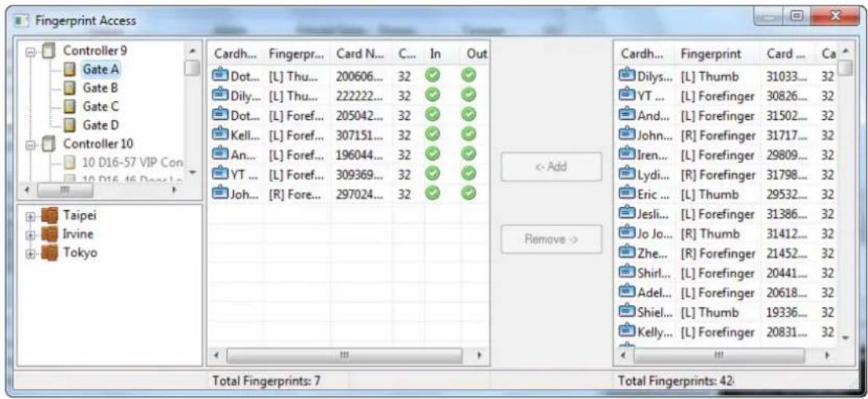The image size is (868, 399).
Task: Sort Gate list by Fingerpr... column header
Action: (297, 53)
